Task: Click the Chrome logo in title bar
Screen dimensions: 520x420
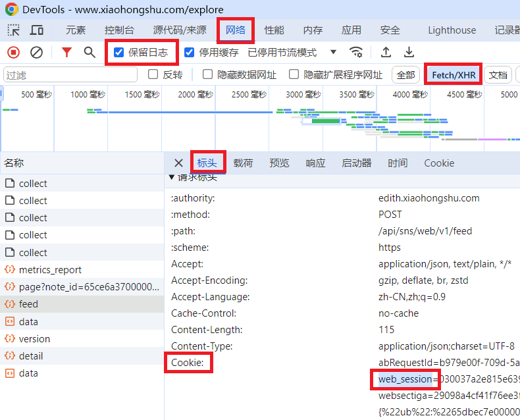Action: point(11,9)
